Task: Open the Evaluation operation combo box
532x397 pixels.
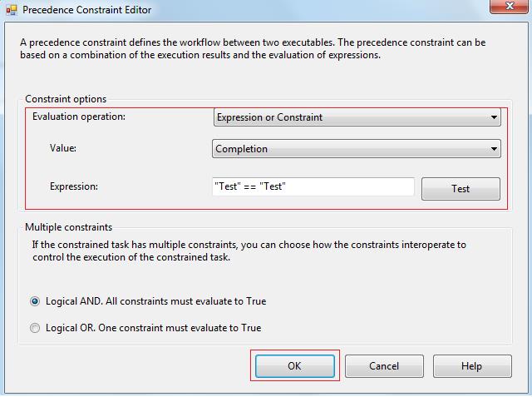Action: pos(356,117)
